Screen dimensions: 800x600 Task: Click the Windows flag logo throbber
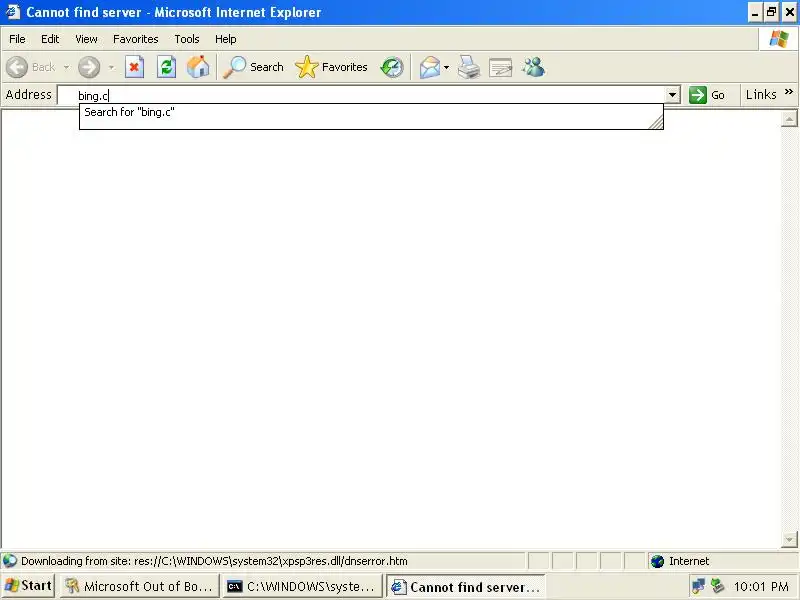pyautogui.click(x=779, y=39)
